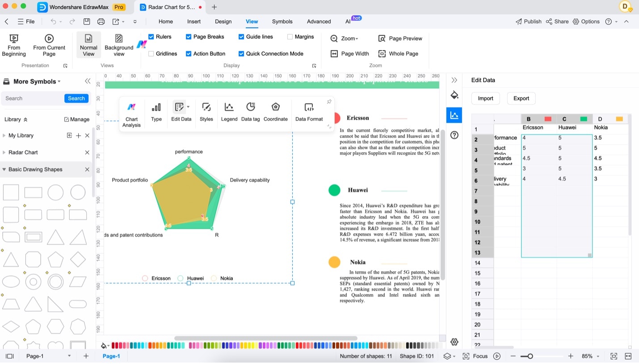The height and width of the screenshot is (364, 639).
Task: Enable the Gridlines checkbox
Action: pos(151,54)
